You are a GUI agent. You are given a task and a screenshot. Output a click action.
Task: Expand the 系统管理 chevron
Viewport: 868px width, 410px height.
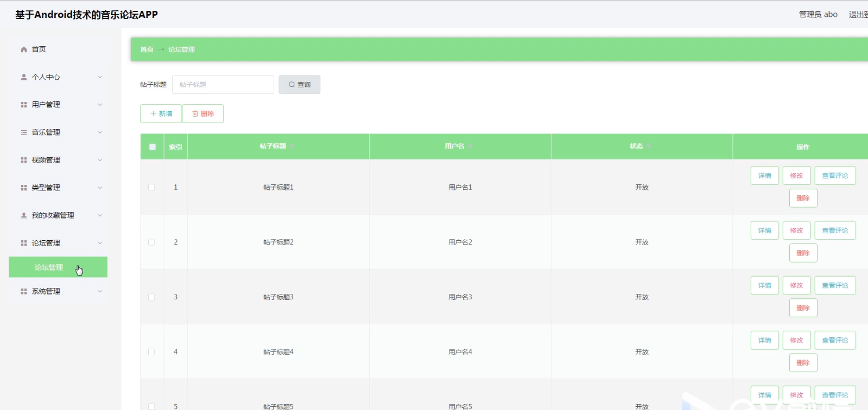100,291
